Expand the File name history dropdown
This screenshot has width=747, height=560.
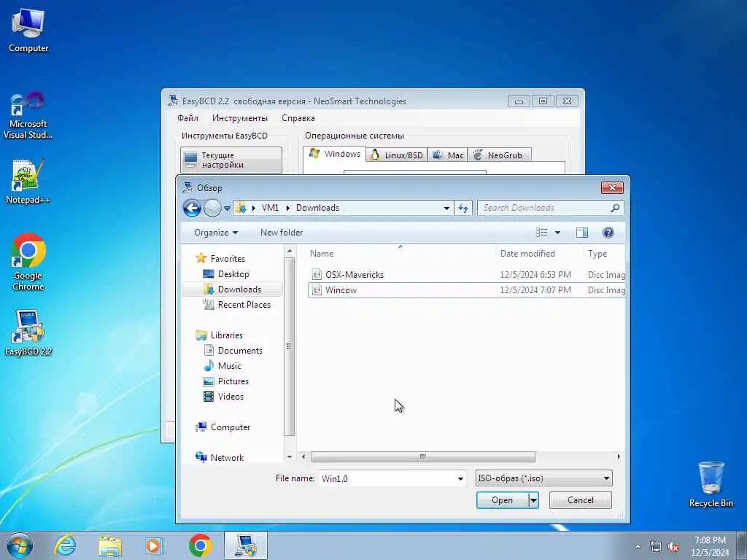click(461, 478)
